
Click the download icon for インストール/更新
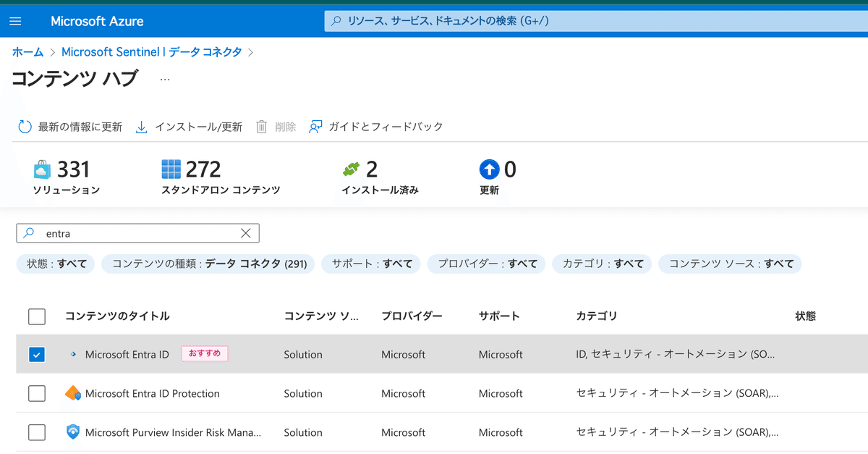point(142,127)
